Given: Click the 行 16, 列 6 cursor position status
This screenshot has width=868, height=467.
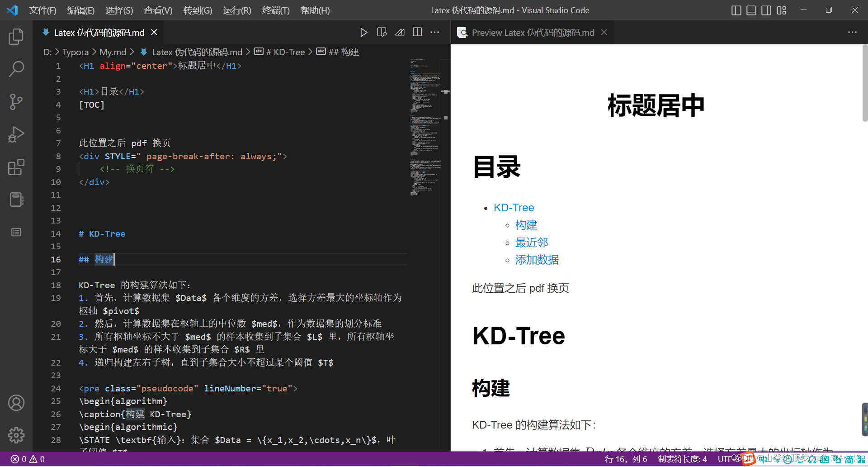Looking at the screenshot, I should (x=626, y=459).
